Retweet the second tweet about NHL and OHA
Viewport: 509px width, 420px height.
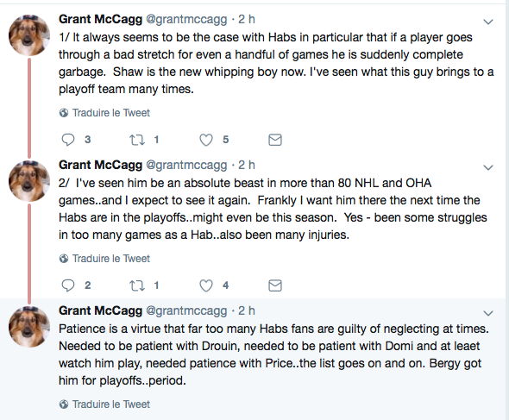coord(137,285)
